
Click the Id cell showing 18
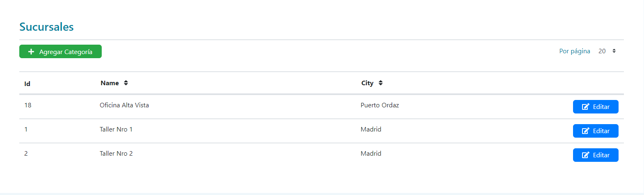28,105
